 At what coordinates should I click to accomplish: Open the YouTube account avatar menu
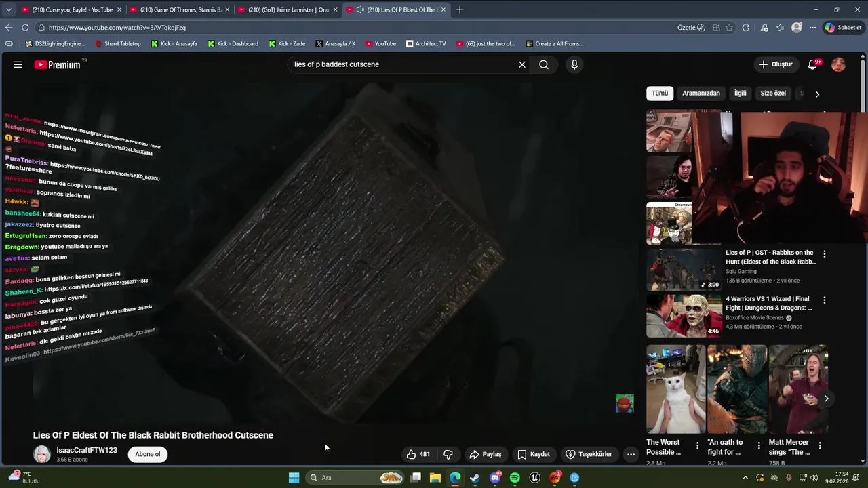838,64
